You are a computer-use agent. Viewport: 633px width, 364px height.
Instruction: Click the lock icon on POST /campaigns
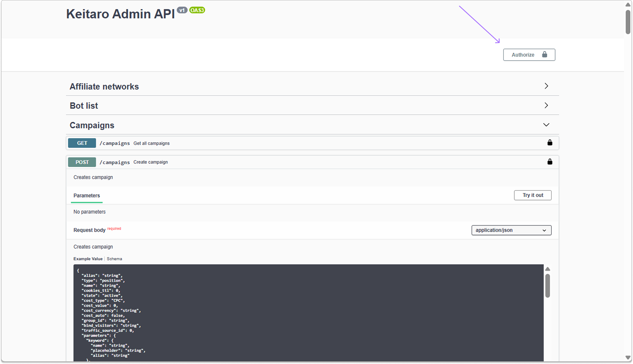click(x=550, y=162)
